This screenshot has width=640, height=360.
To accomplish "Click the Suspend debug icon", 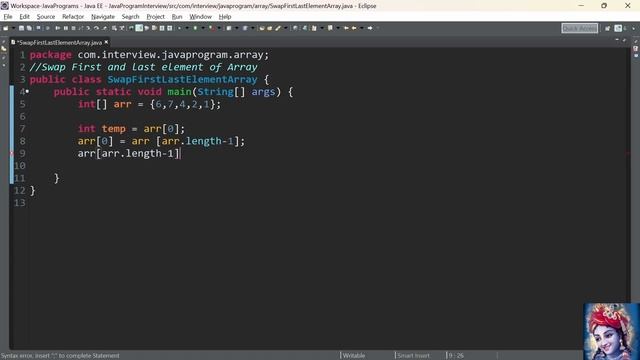I will coord(66,28).
